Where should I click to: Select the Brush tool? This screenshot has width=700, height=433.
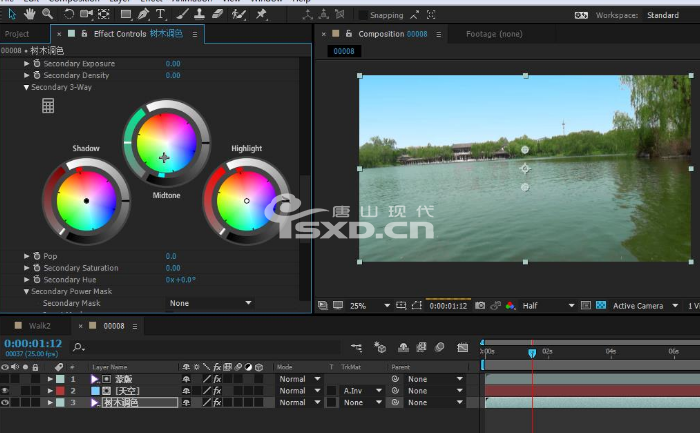tap(182, 14)
